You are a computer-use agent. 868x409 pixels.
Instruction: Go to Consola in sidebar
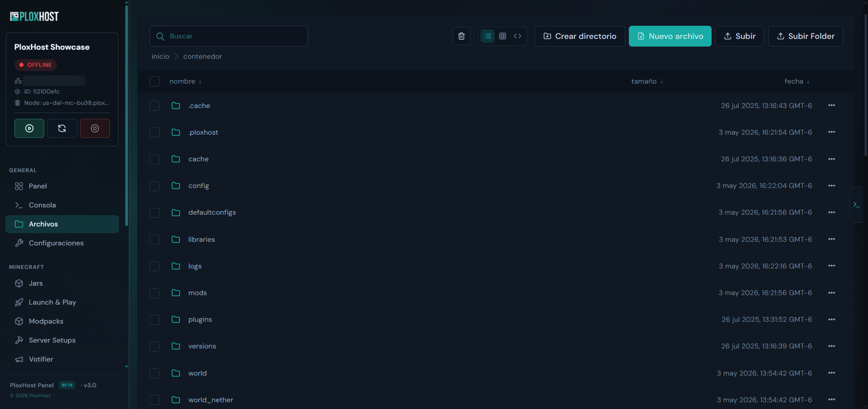[62, 205]
